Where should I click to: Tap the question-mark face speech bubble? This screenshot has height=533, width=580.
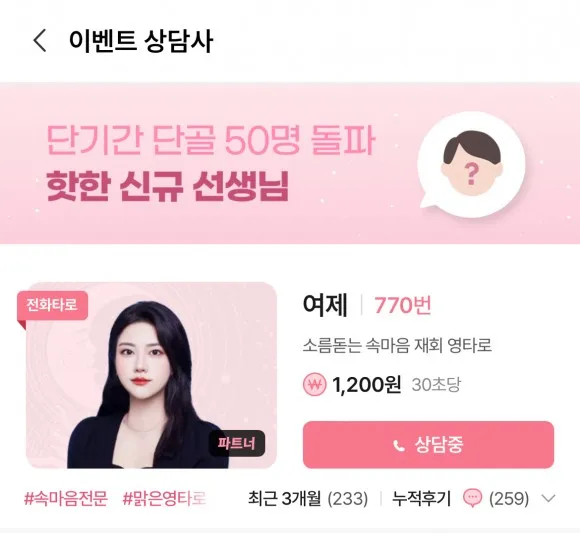(x=471, y=165)
